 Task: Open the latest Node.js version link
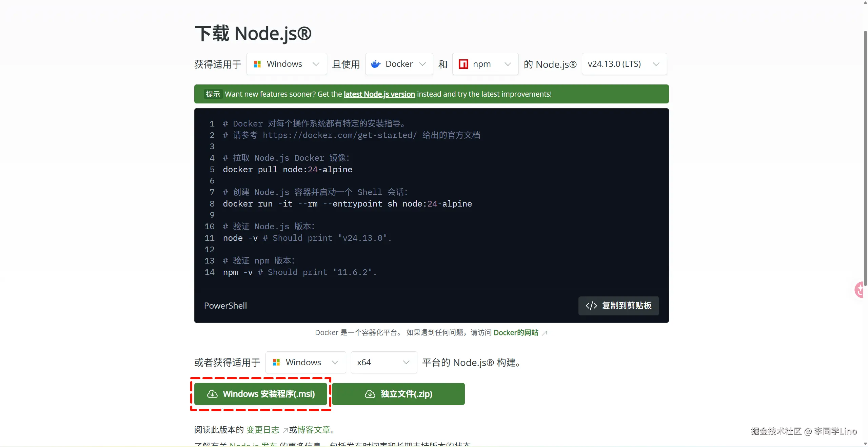pos(379,94)
